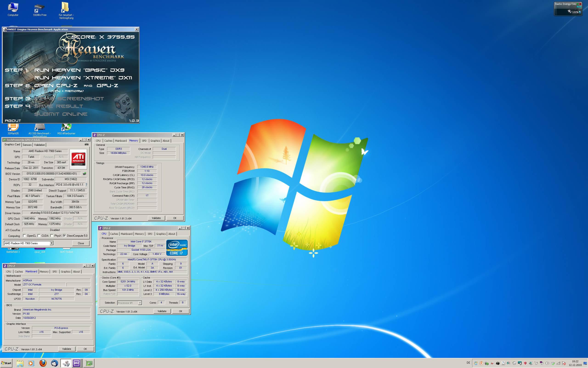
Task: Open the SSDlife Free desktop shortcut
Action: coord(40,10)
